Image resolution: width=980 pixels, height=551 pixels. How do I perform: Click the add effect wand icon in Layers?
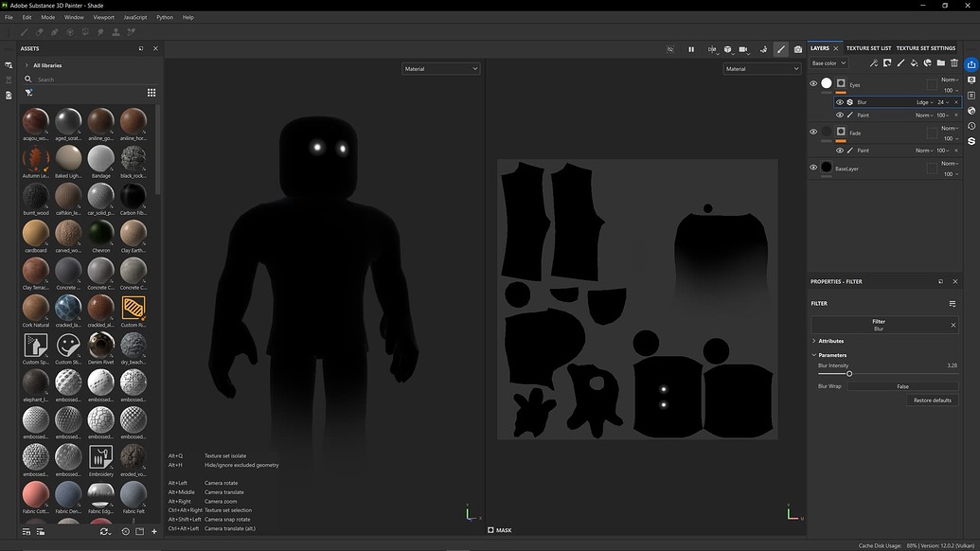click(874, 63)
